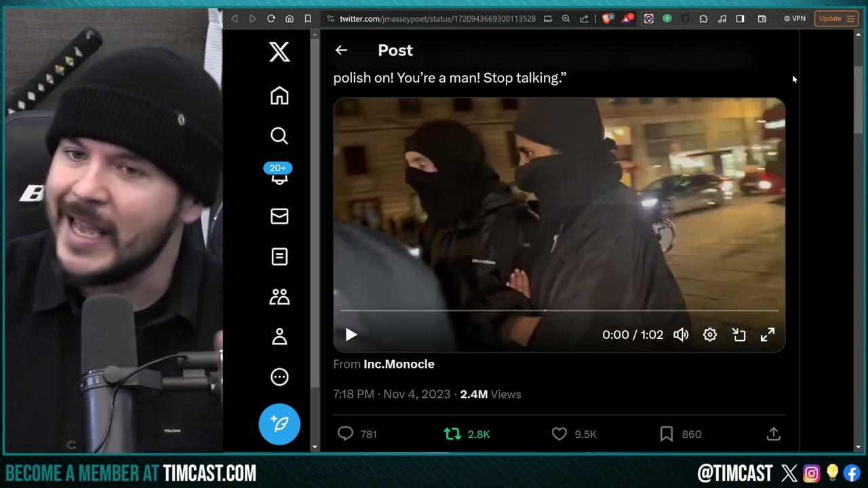Click the page vertical scrollbar thumb
Viewport: 868px width, 488px height.
[859, 101]
